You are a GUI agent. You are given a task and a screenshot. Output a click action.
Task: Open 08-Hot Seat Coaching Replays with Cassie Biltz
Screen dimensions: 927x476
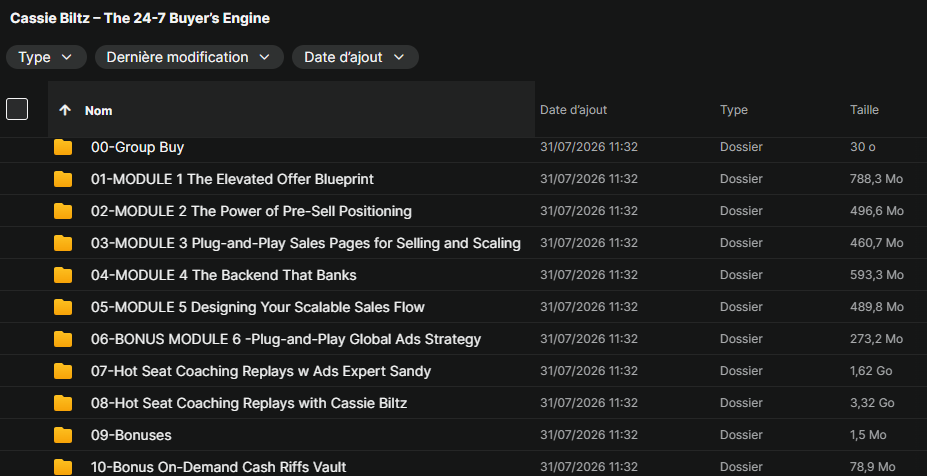[x=249, y=403]
